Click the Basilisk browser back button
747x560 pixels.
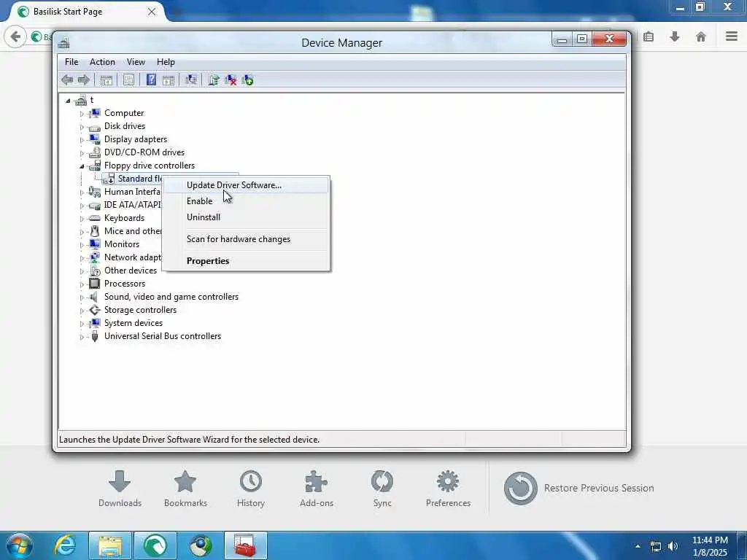click(15, 36)
